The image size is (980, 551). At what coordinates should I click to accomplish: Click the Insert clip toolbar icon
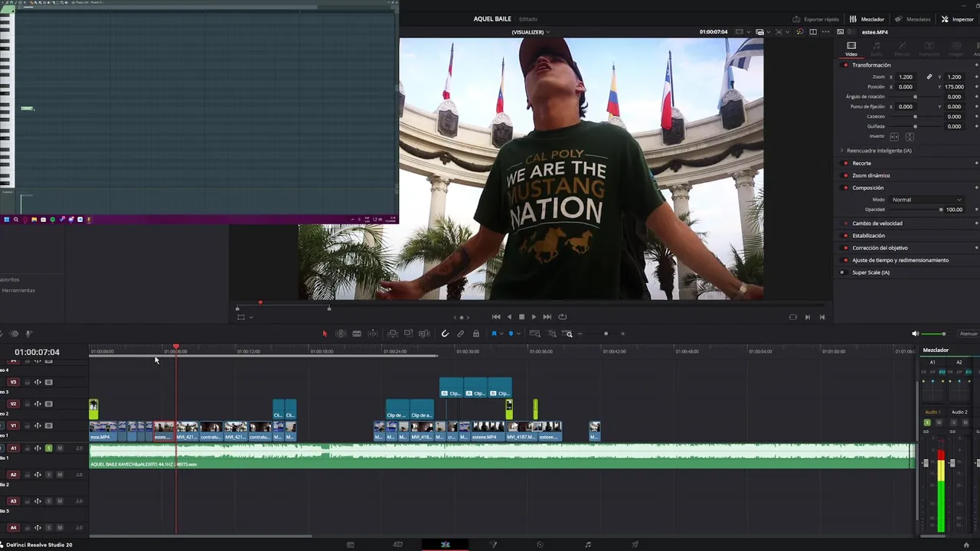point(392,334)
